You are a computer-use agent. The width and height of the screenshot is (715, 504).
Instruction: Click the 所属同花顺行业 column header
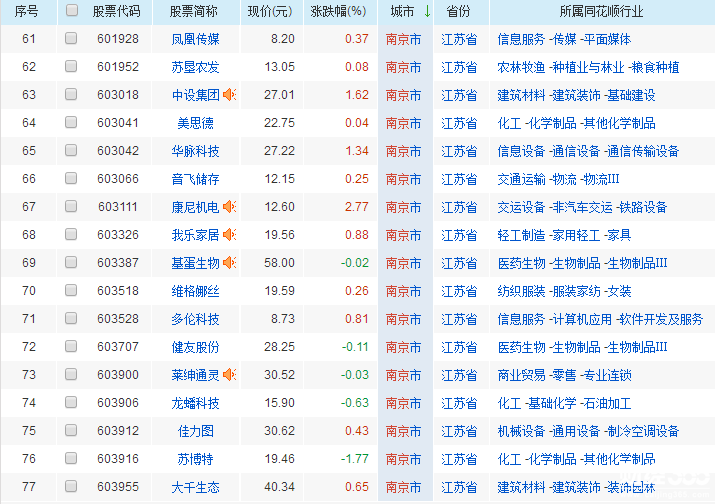pyautogui.click(x=601, y=11)
